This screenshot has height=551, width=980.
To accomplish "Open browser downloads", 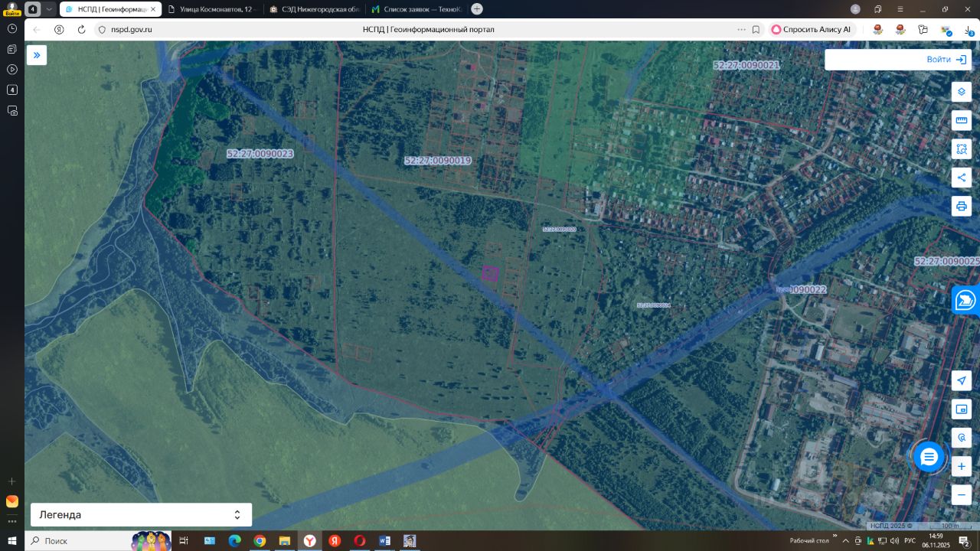I will [968, 29].
